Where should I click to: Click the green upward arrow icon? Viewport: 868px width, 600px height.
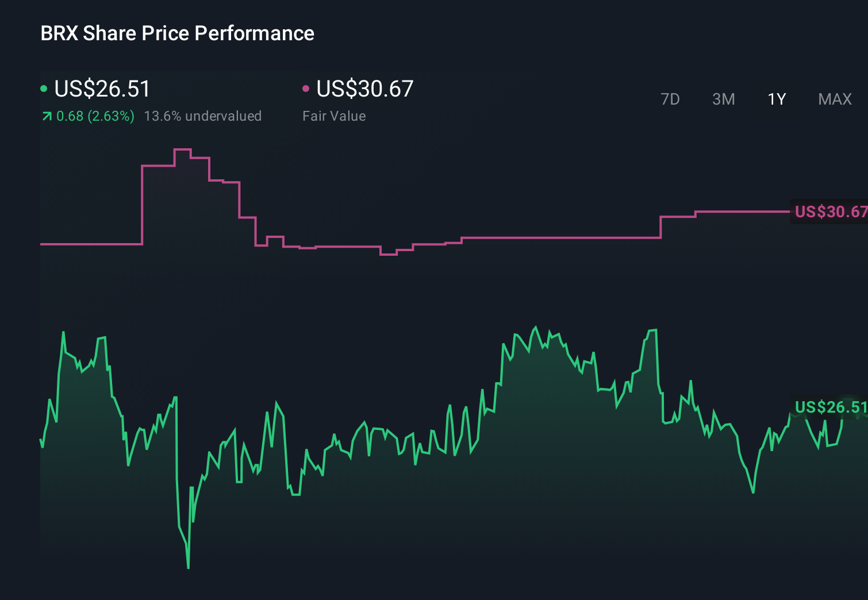click(46, 116)
